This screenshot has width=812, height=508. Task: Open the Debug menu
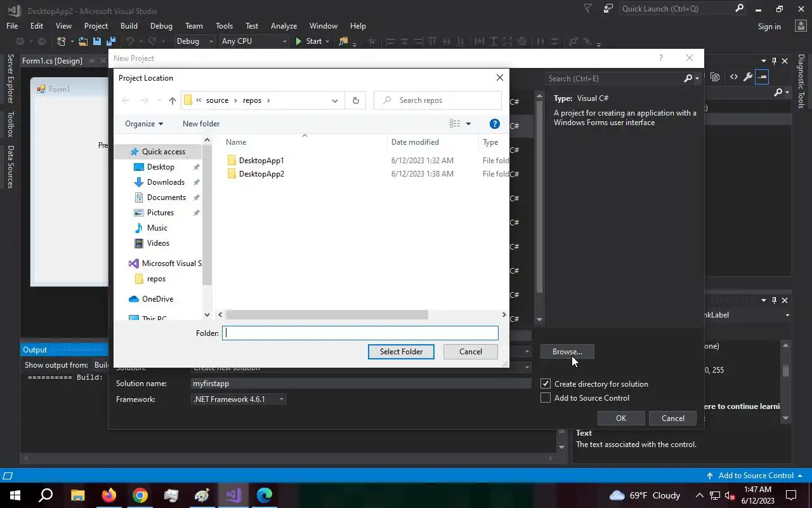point(161,26)
